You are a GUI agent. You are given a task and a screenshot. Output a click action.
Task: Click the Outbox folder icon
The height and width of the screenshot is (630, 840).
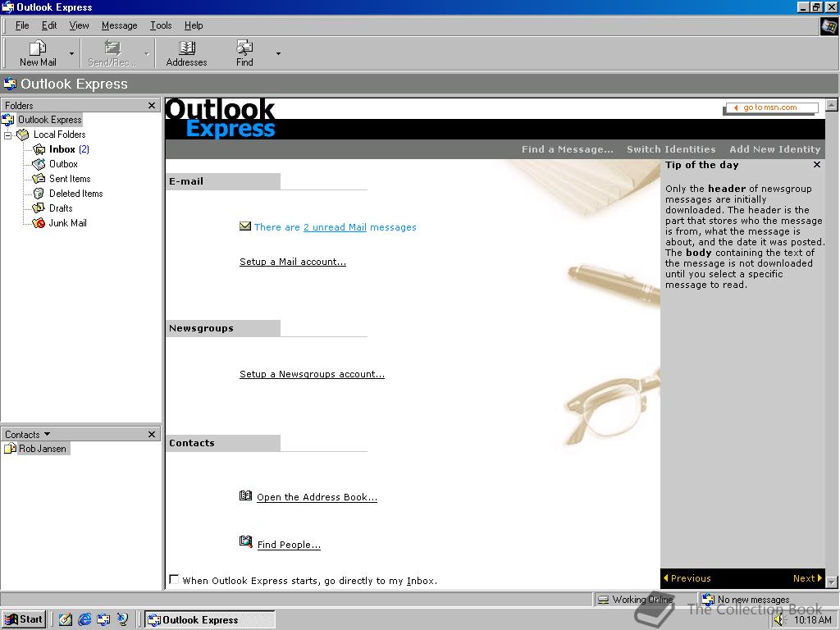click(x=39, y=164)
